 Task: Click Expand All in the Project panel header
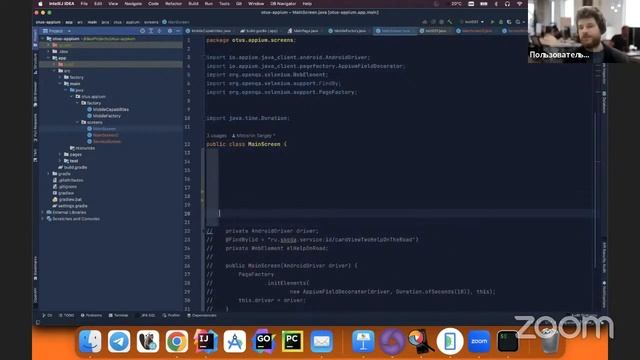(151, 31)
